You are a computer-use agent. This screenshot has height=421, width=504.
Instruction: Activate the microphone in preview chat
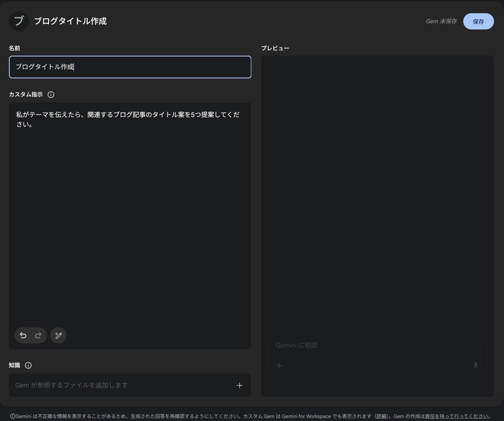click(476, 366)
